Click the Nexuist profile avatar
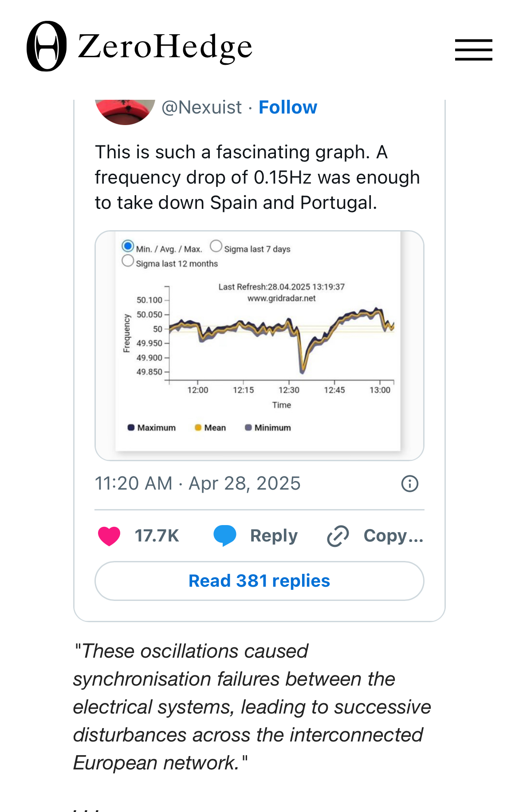519x812 pixels. [x=125, y=111]
